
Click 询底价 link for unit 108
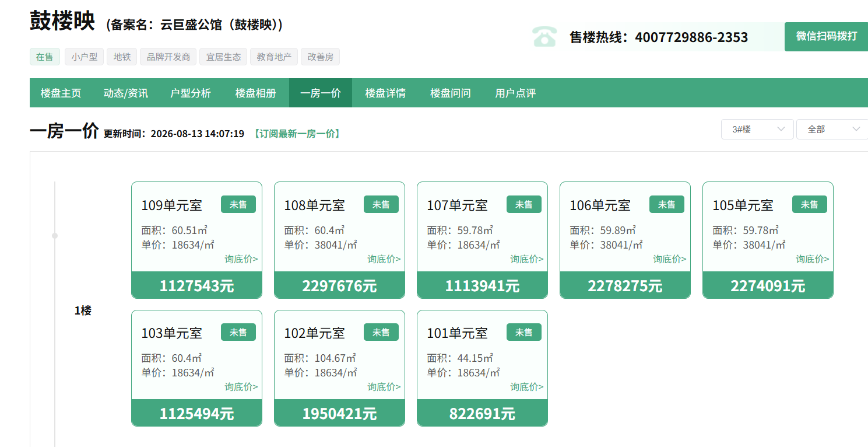pos(384,259)
